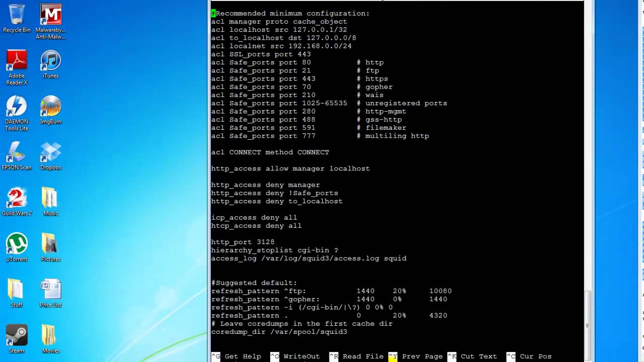Image resolution: width=644 pixels, height=362 pixels.
Task: Click the 'refresh_pattern ^gopher:' line
Action: click(x=329, y=299)
